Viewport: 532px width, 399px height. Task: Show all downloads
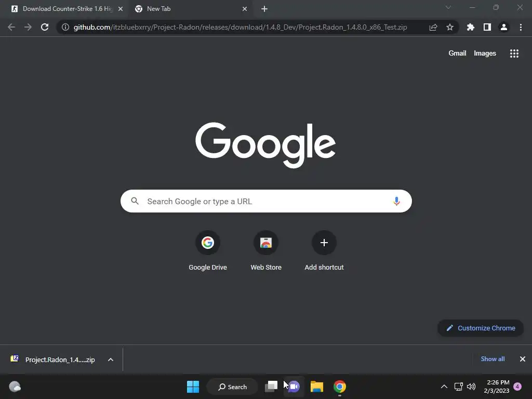[x=493, y=359]
